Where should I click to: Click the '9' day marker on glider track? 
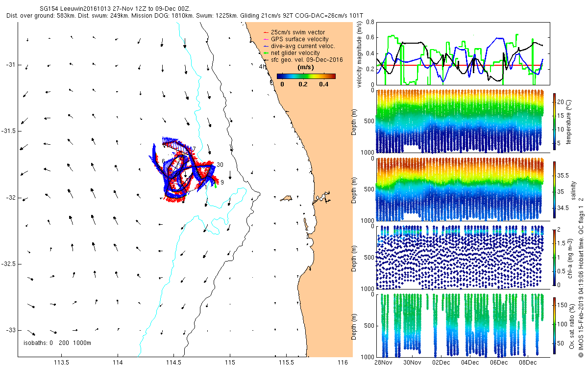222,182
